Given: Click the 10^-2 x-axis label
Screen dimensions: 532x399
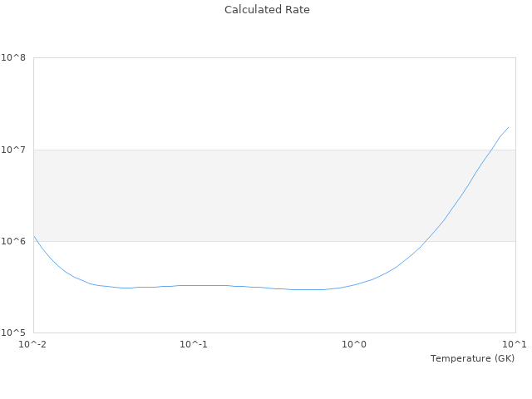Looking at the screenshot, I should (x=33, y=344).
